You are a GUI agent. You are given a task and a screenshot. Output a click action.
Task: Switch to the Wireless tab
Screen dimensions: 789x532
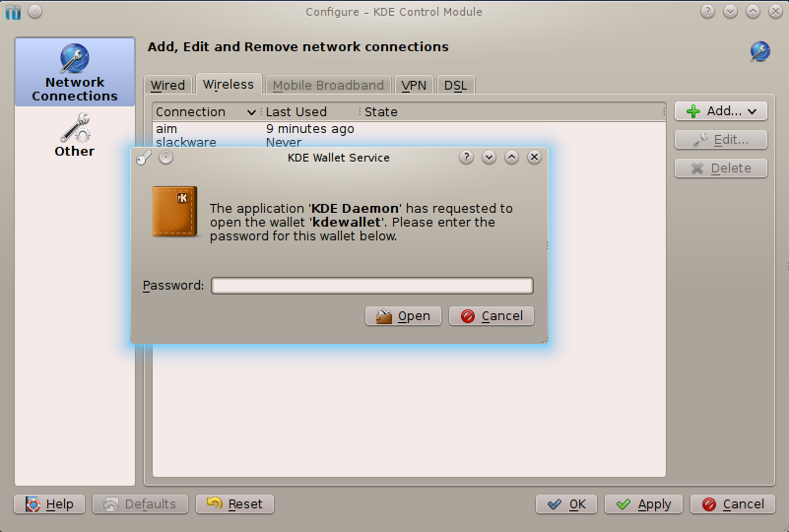[x=229, y=84]
